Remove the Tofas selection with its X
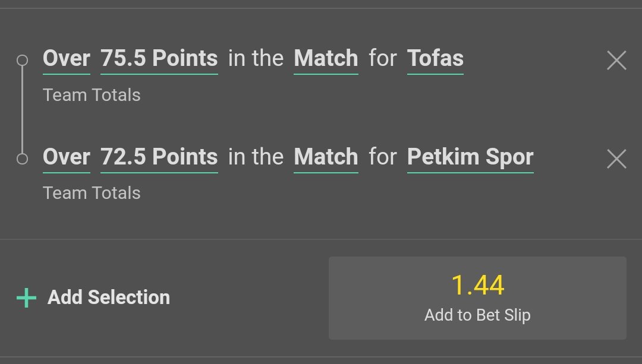 click(x=616, y=60)
